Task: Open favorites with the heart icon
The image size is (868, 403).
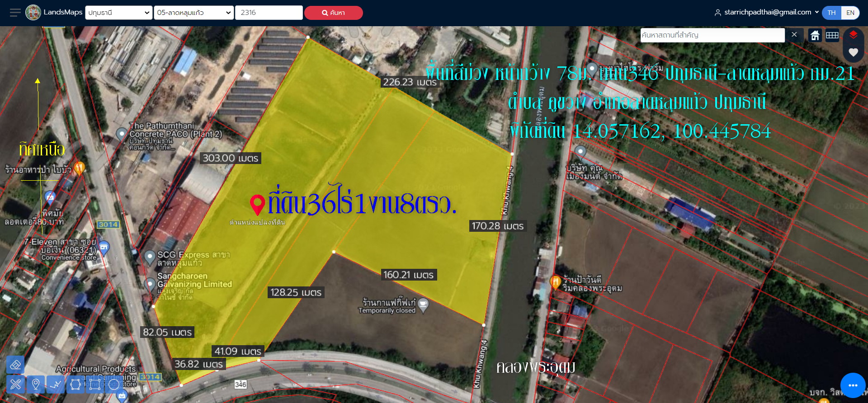Action: pos(853,52)
